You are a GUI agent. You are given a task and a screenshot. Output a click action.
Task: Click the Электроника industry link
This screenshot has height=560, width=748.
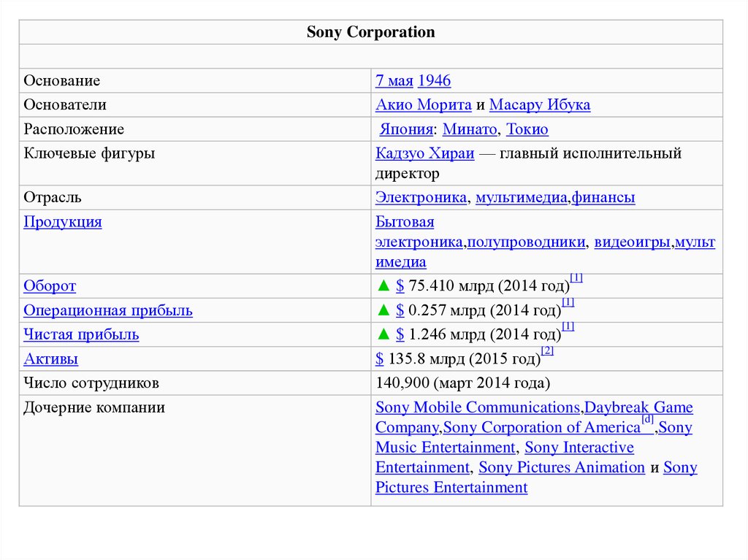pyautogui.click(x=421, y=198)
